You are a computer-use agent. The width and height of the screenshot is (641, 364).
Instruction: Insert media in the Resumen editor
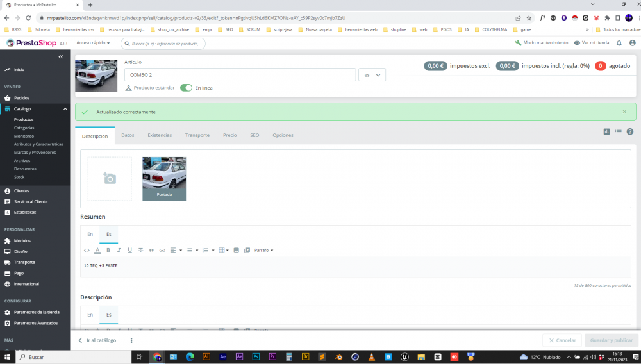click(x=247, y=250)
